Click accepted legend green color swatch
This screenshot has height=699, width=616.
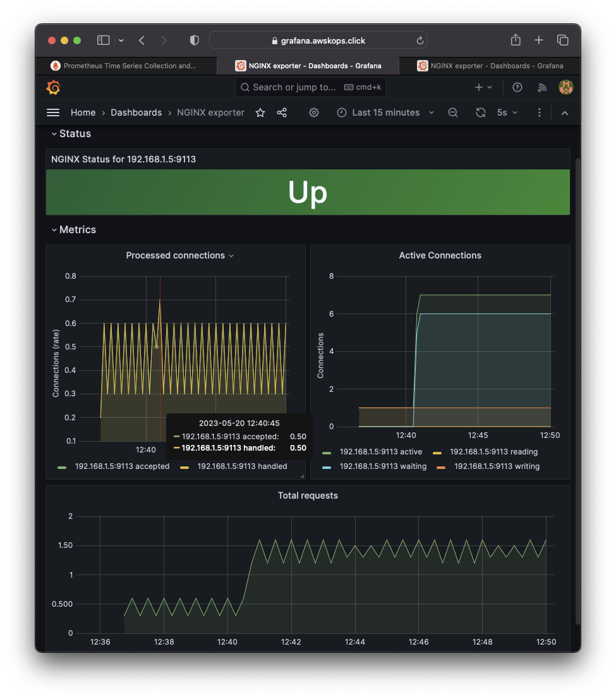pyautogui.click(x=62, y=467)
